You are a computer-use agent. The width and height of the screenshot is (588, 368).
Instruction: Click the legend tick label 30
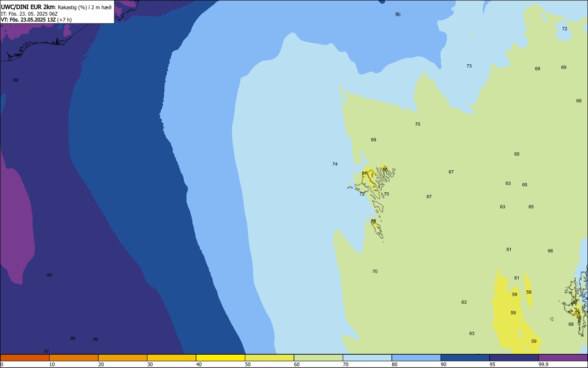click(150, 364)
